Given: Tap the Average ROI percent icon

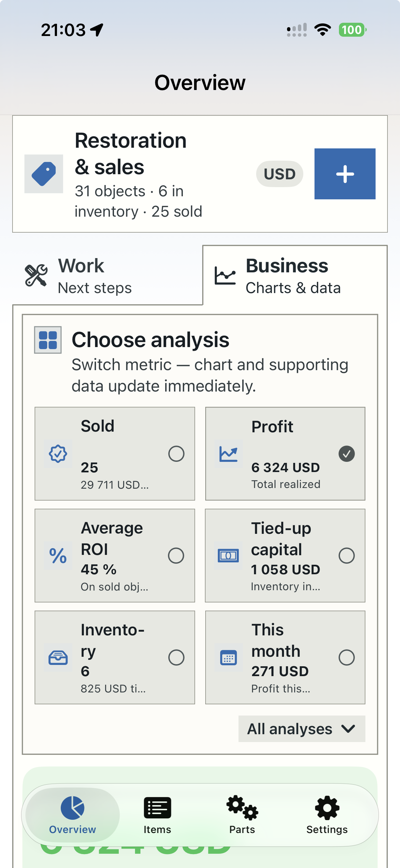Looking at the screenshot, I should pyautogui.click(x=58, y=556).
